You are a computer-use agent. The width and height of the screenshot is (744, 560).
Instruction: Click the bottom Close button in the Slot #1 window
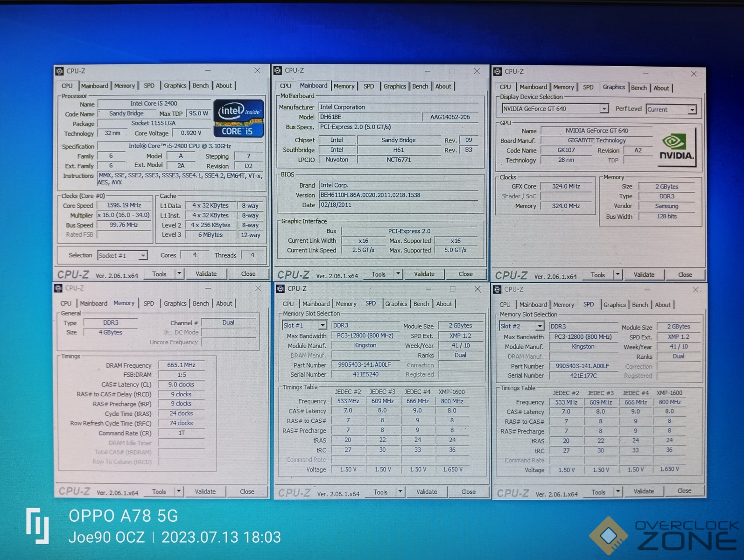469,491
